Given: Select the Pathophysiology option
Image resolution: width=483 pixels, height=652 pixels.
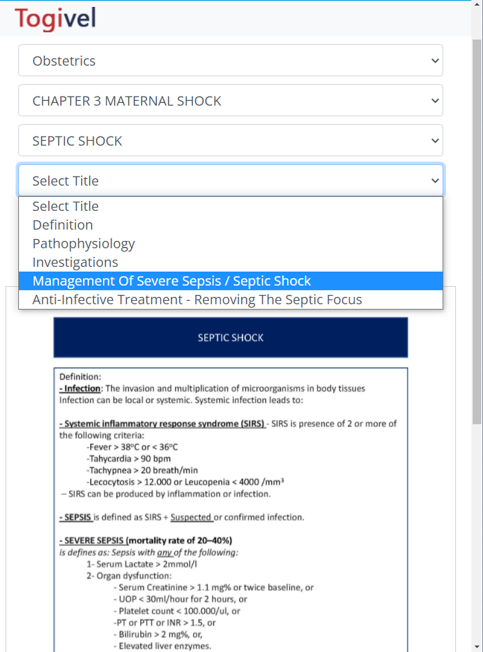Looking at the screenshot, I should tap(230, 244).
